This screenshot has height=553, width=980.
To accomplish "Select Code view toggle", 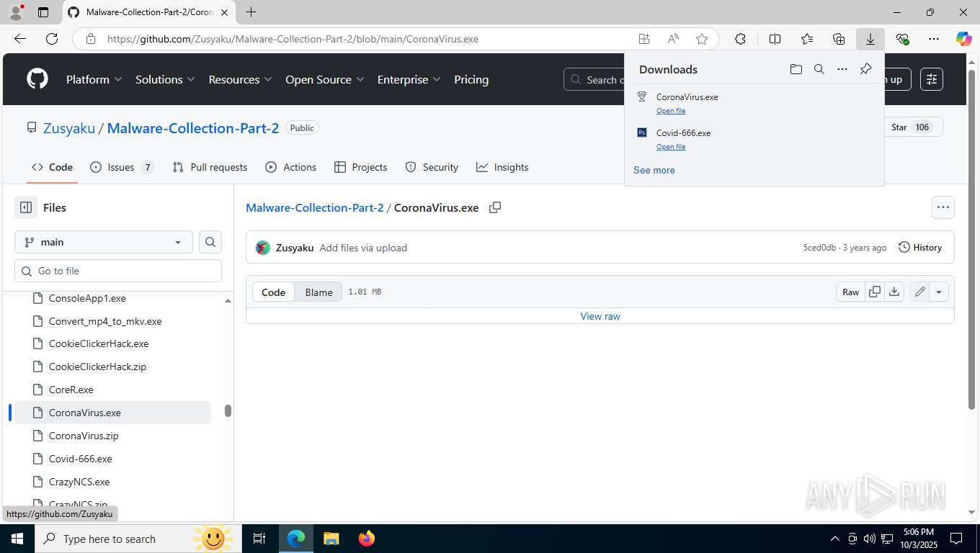I will (x=273, y=292).
